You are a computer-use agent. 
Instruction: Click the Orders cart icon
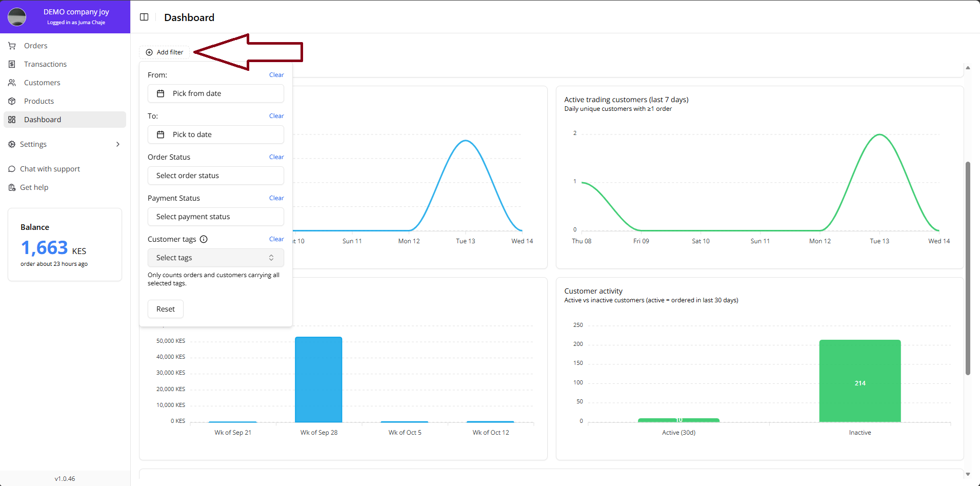pos(12,46)
